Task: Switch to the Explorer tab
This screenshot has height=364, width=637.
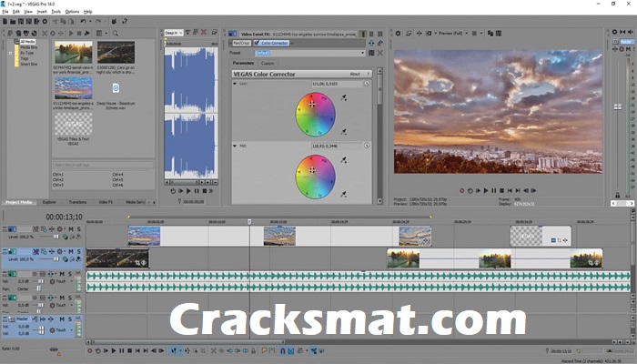Action: click(x=49, y=202)
